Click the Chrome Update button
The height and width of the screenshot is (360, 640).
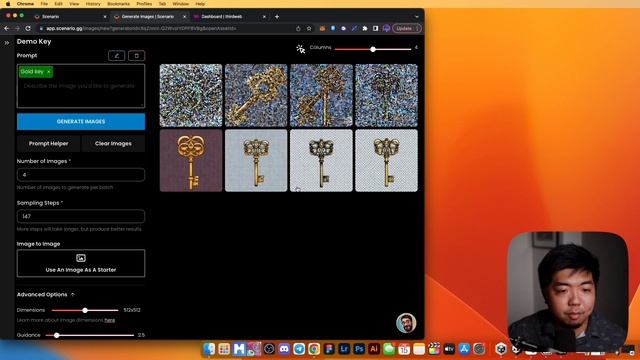click(406, 29)
